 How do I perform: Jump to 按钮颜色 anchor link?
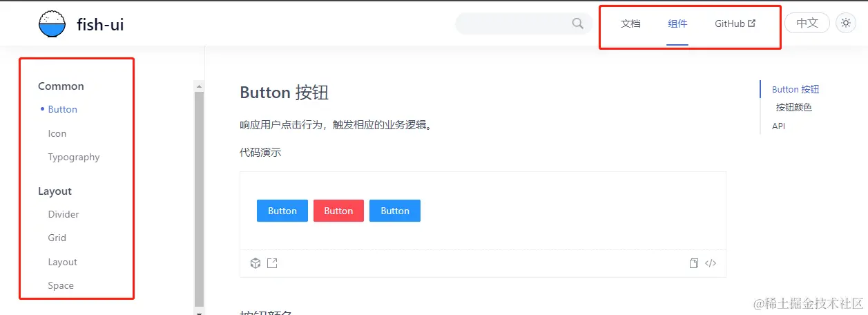[794, 107]
